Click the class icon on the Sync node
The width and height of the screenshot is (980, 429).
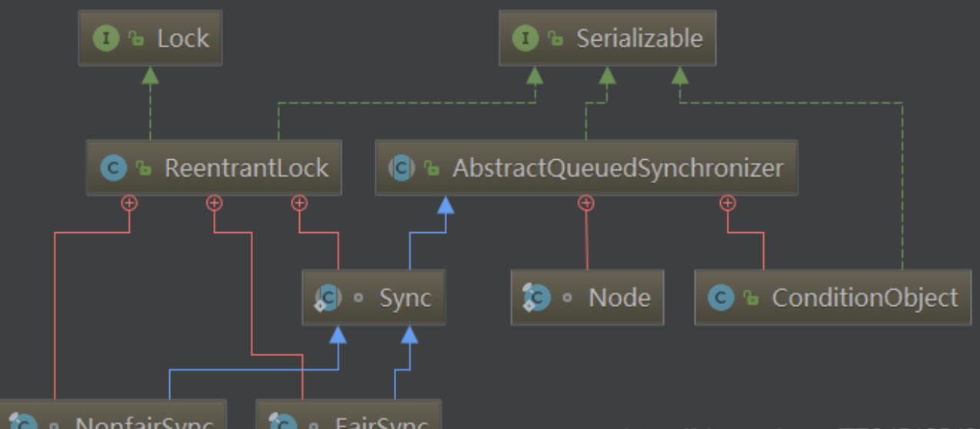point(328,297)
